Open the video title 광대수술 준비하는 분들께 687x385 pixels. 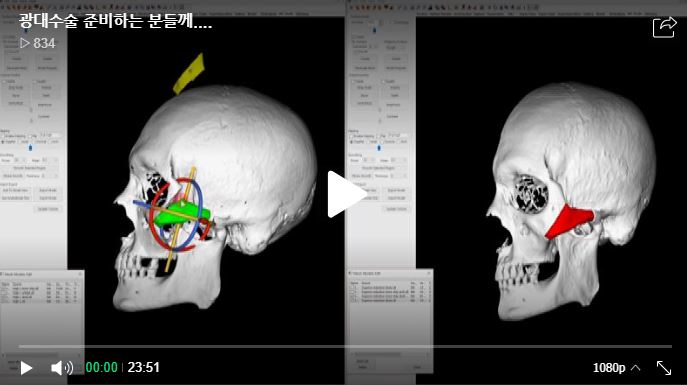point(115,21)
